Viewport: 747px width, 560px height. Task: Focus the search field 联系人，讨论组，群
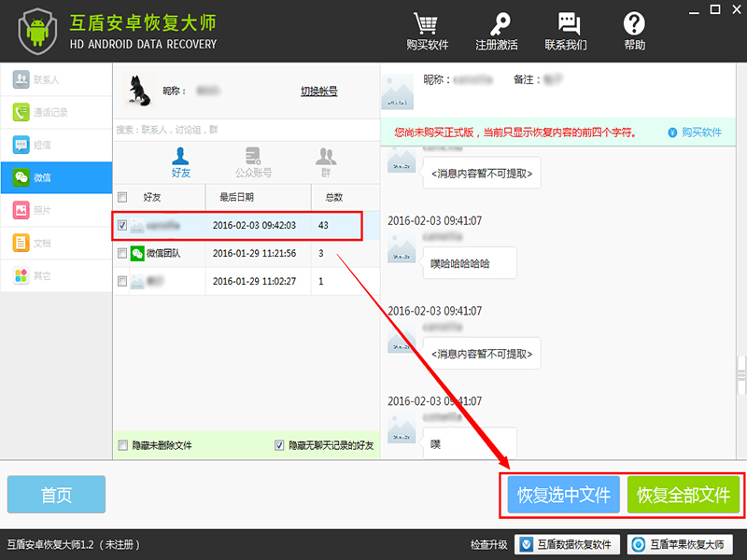[247, 130]
